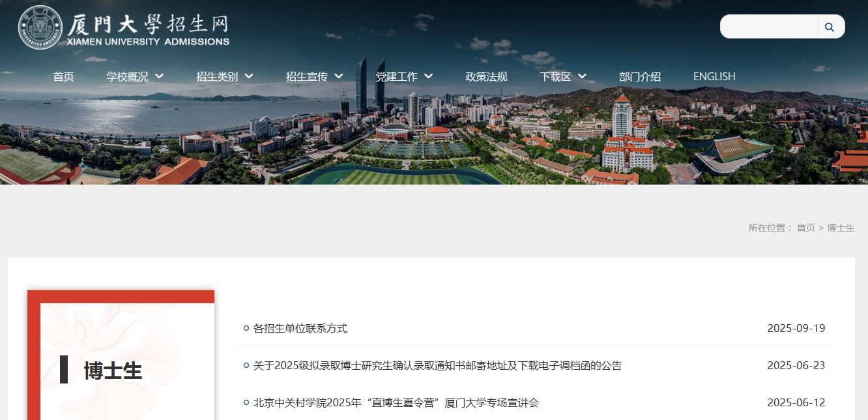Image resolution: width=868 pixels, height=420 pixels.
Task: Switch to the ENGLISH site version
Action: tap(714, 76)
